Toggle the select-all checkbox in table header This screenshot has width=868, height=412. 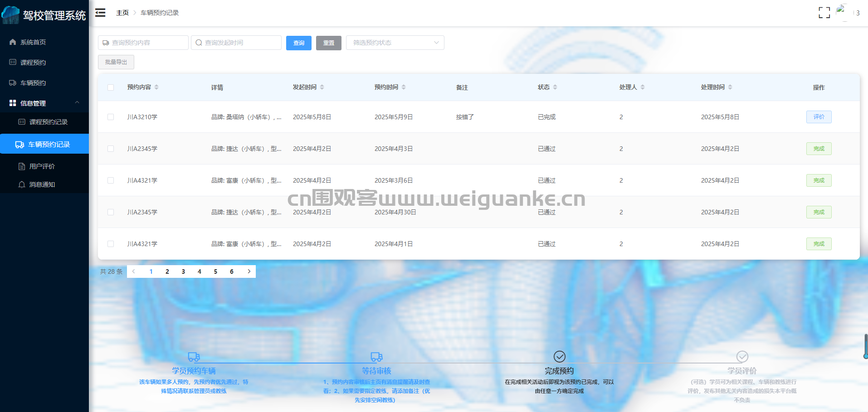pyautogui.click(x=111, y=87)
